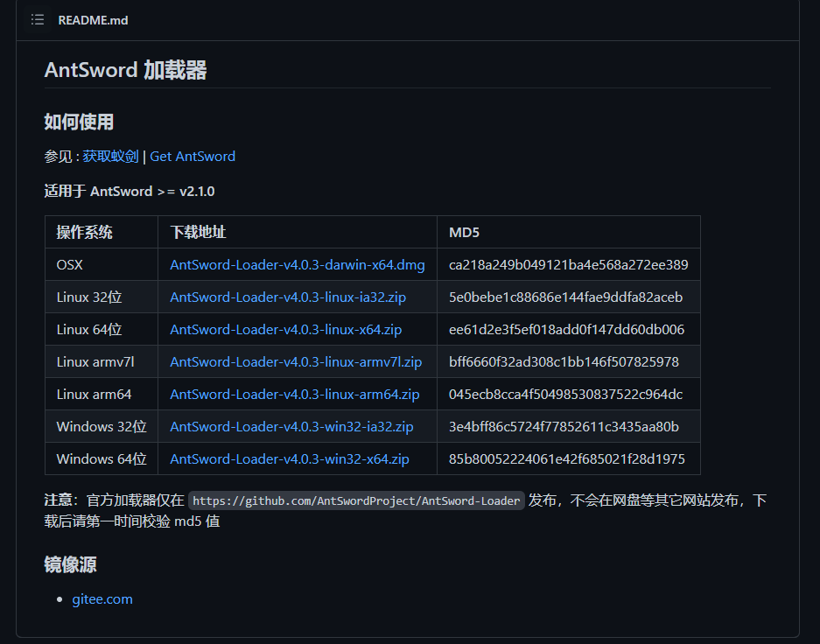
Task: Open the 获取蚁剑 link
Action: [x=110, y=157]
